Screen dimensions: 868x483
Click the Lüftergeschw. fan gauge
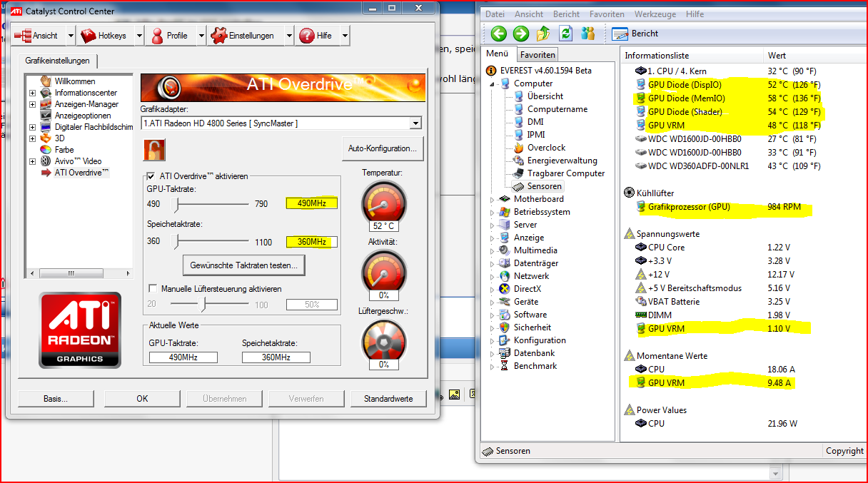[384, 341]
